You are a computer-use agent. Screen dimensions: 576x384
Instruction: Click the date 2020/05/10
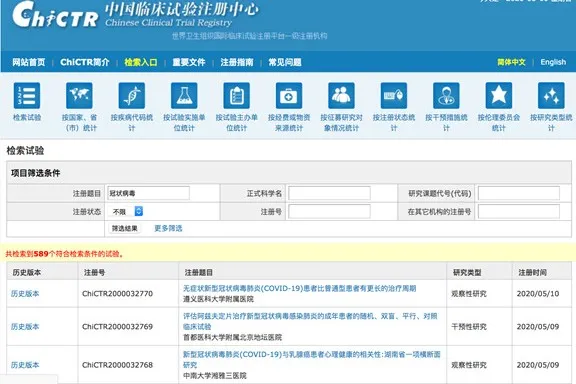(538, 294)
